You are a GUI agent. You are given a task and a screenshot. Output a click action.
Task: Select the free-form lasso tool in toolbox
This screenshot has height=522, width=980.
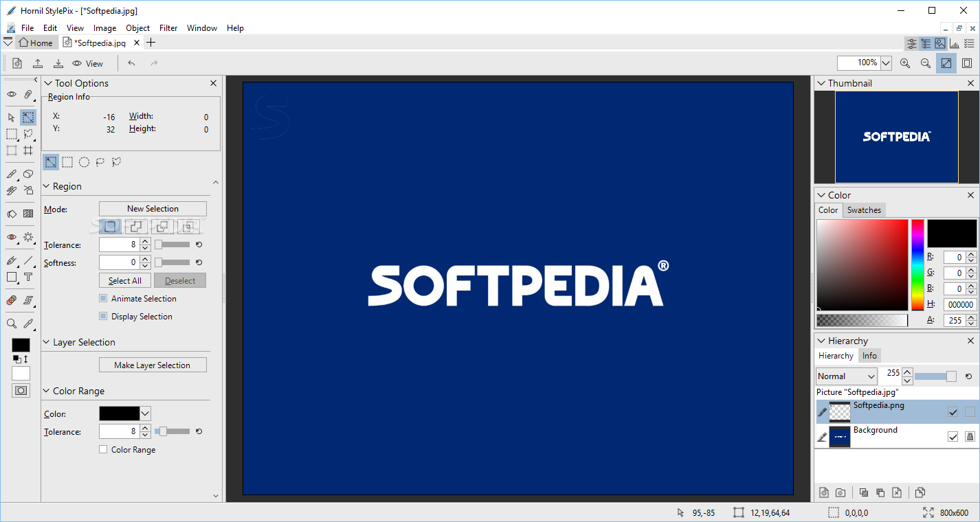pyautogui.click(x=28, y=134)
